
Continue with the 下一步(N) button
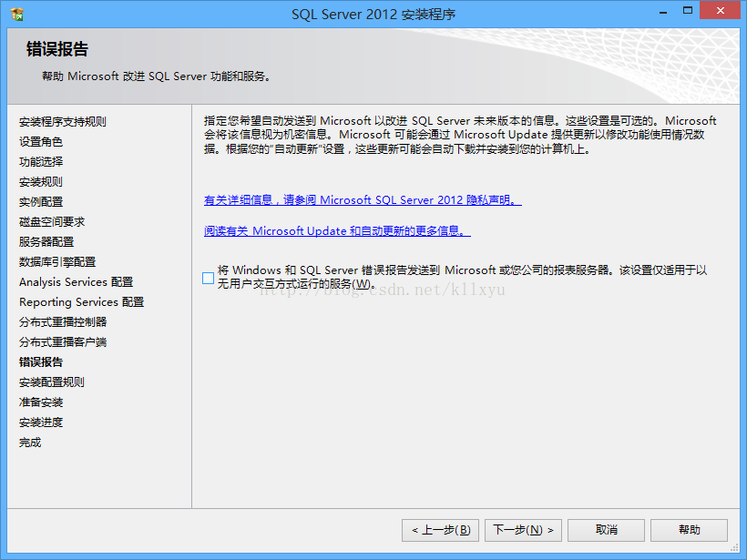pyautogui.click(x=523, y=530)
